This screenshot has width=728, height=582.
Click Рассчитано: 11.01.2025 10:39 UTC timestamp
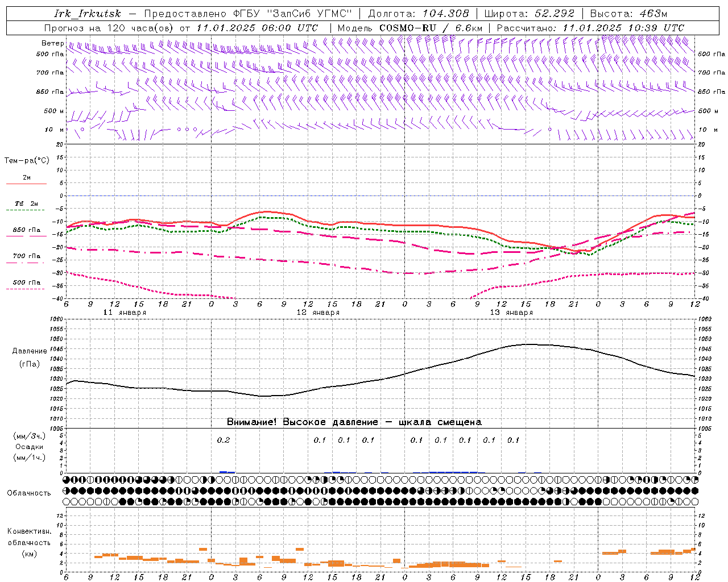(x=590, y=28)
